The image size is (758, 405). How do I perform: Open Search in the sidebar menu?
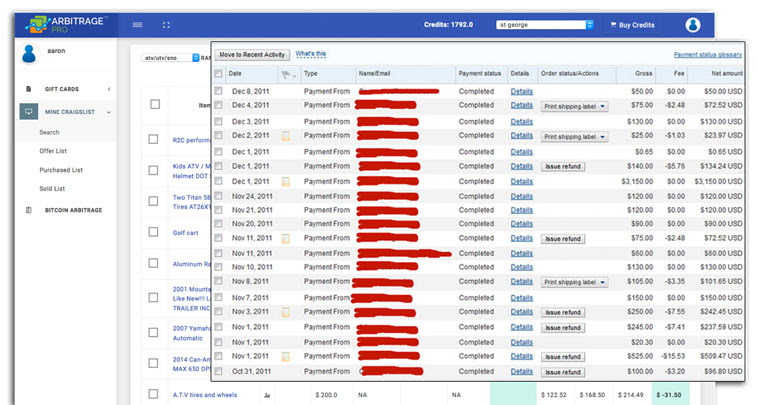49,132
